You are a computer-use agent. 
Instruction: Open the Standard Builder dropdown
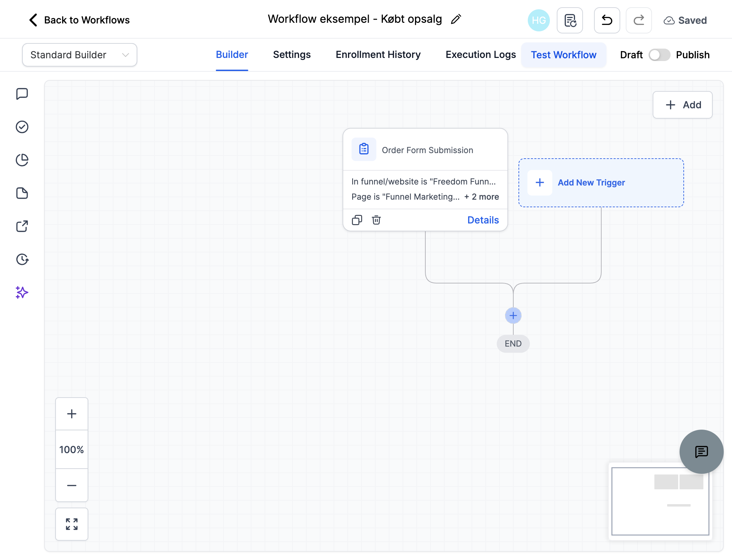click(80, 55)
